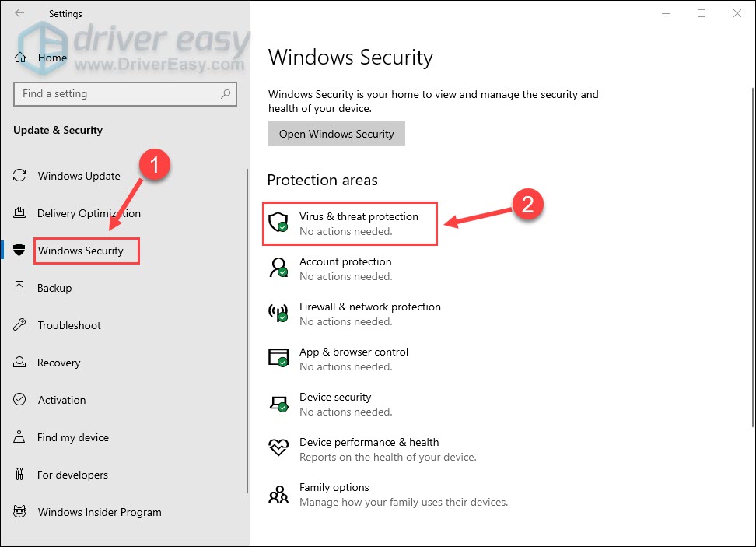Select Windows Security in sidebar
The width and height of the screenshot is (756, 547).
point(81,251)
